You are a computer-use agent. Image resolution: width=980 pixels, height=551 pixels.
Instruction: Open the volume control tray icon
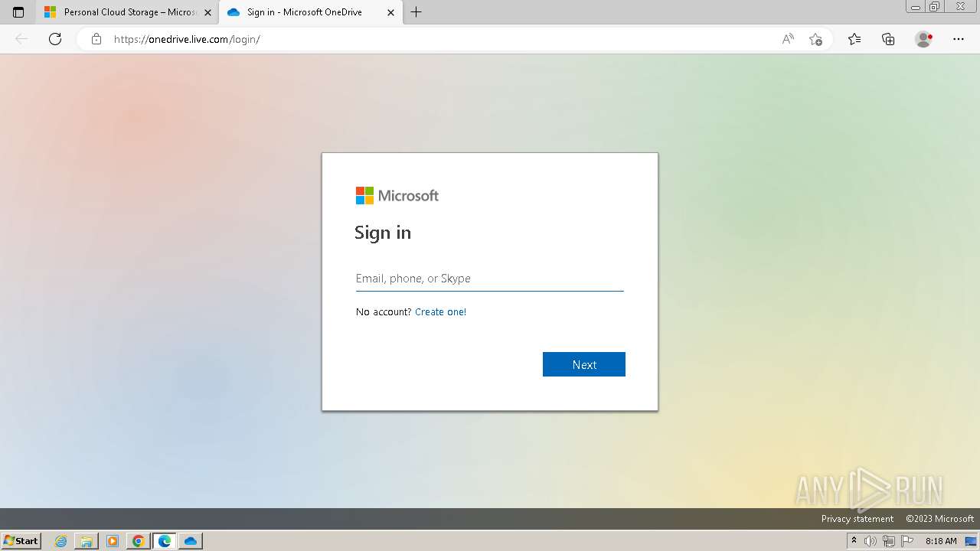click(x=871, y=541)
